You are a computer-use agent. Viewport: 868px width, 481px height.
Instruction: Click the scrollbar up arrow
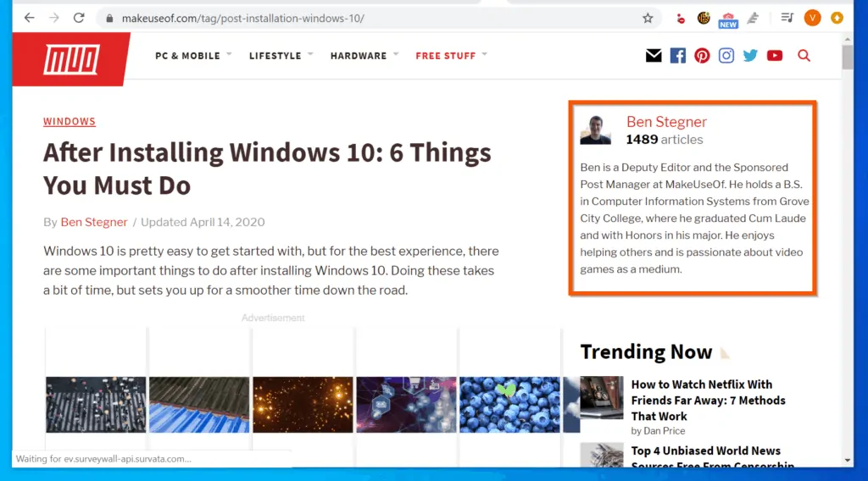[848, 39]
